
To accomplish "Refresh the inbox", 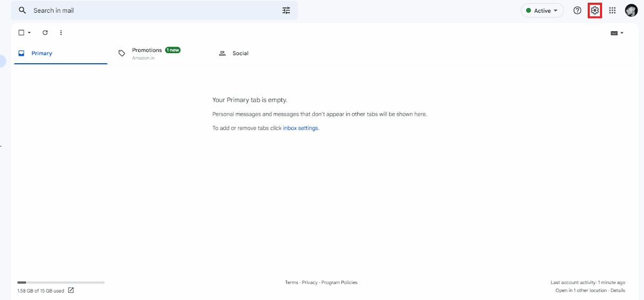I will point(45,32).
